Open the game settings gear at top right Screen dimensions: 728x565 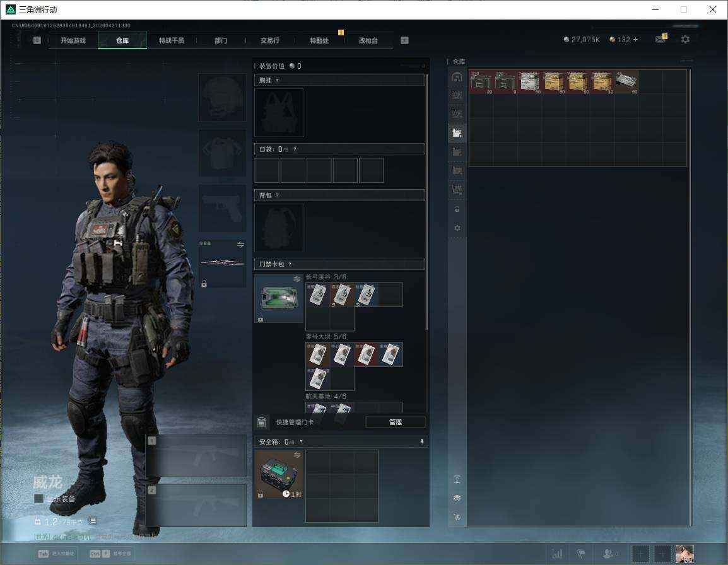685,40
